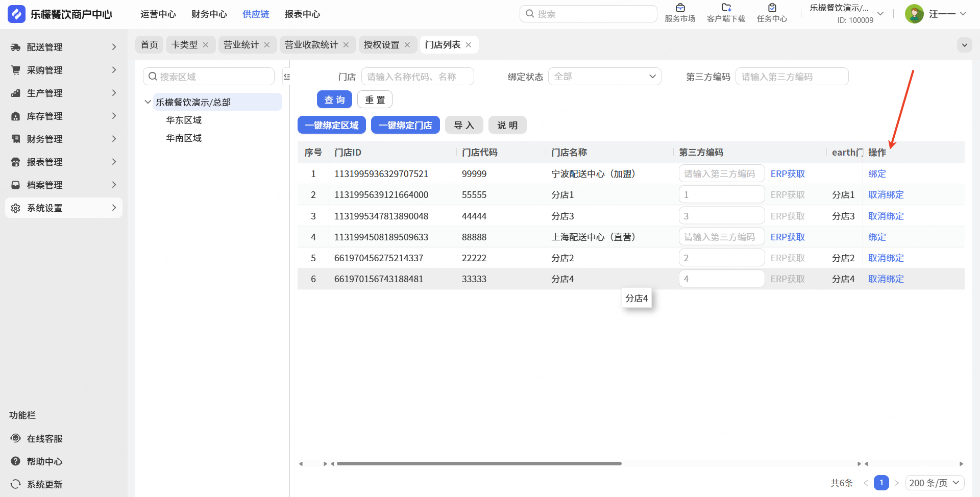Close the 营业收款统计 tab
The image size is (980, 497).
[x=346, y=45]
